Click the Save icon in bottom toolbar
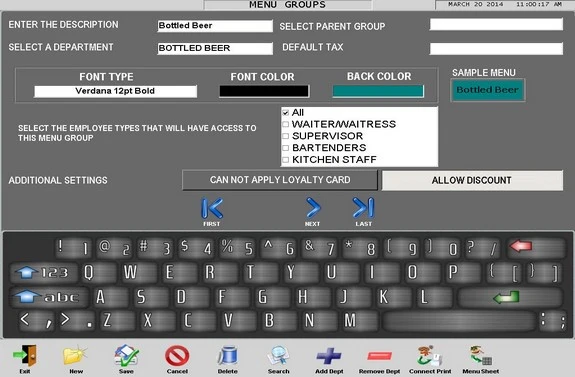575x377 pixels. pyautogui.click(x=127, y=356)
